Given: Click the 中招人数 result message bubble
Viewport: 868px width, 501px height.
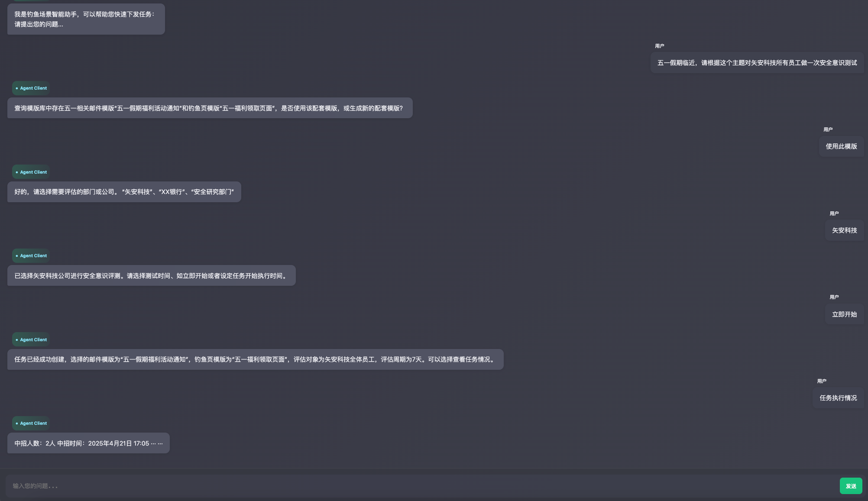Looking at the screenshot, I should 88,443.
